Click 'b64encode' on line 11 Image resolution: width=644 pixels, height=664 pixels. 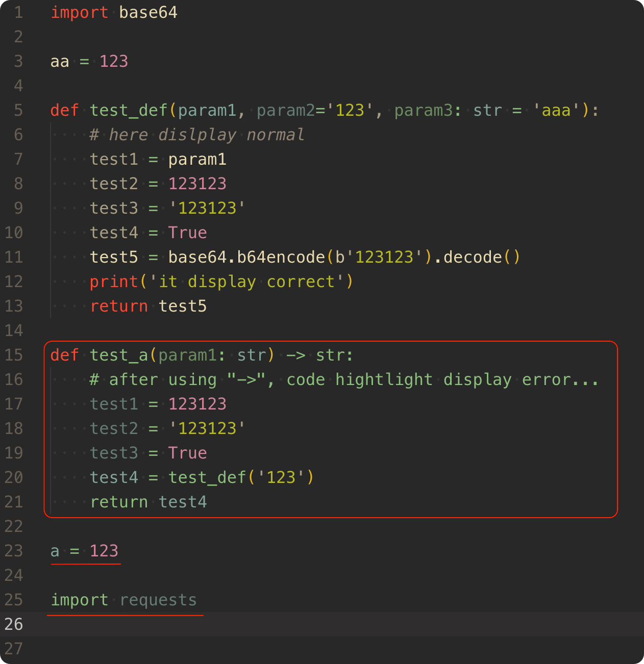(x=281, y=257)
